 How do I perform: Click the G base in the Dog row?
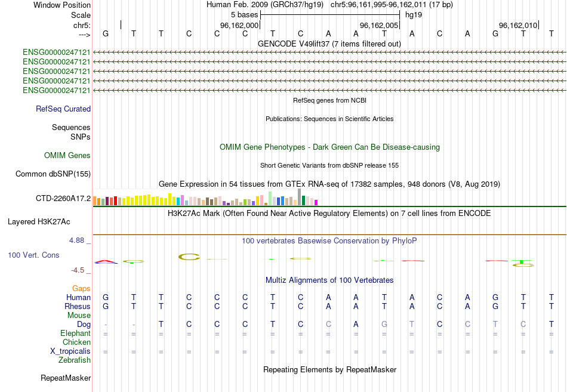tap(384, 325)
